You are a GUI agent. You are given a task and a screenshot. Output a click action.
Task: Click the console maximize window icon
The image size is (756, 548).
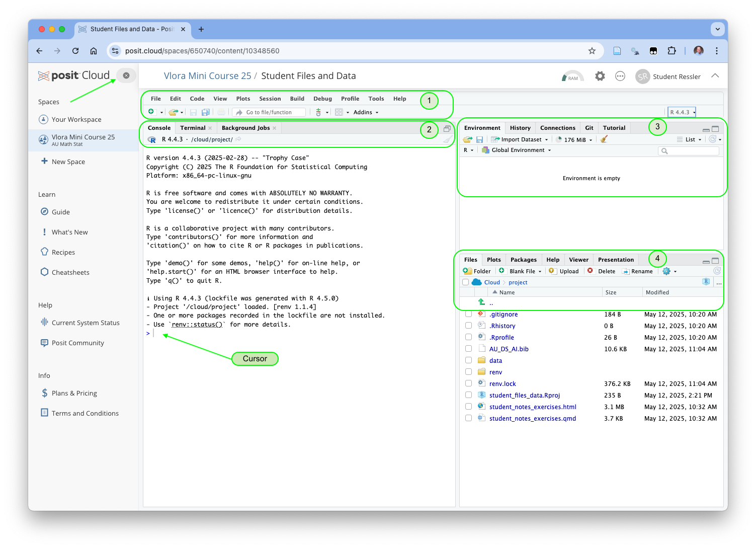point(447,128)
